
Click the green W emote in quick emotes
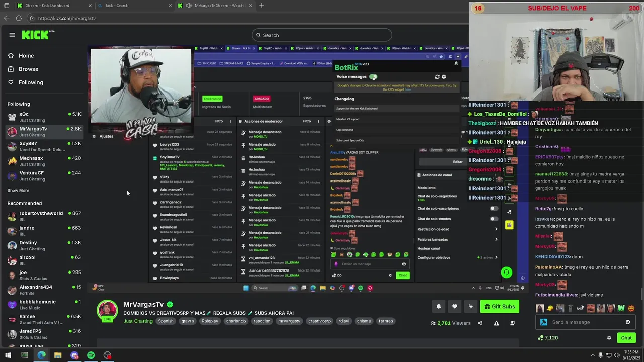(621, 308)
